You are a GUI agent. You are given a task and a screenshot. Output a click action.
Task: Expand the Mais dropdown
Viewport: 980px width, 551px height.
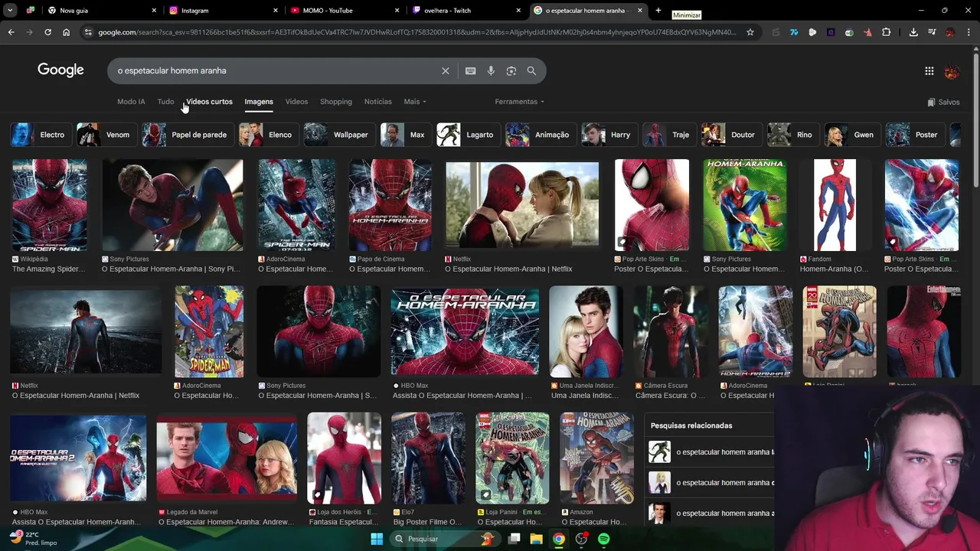[415, 102]
